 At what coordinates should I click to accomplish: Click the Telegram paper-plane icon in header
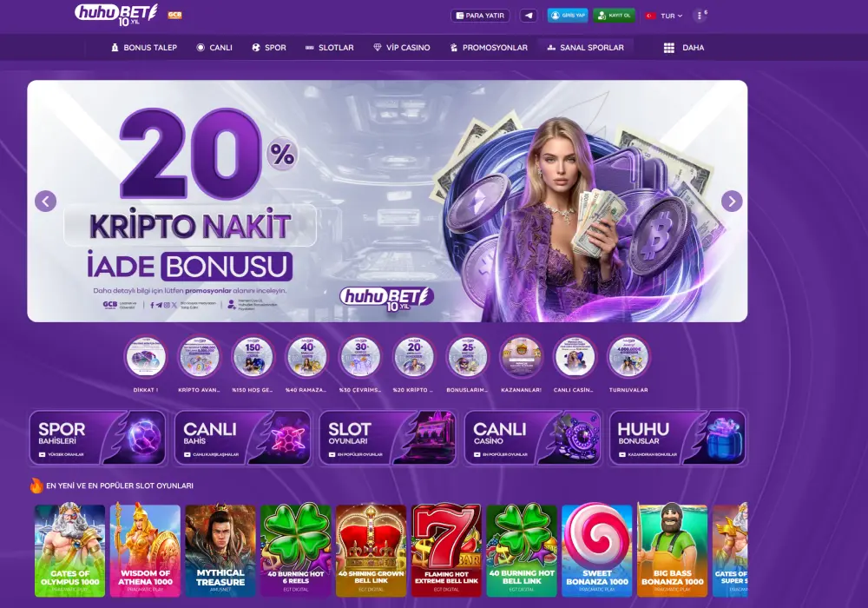tap(528, 16)
